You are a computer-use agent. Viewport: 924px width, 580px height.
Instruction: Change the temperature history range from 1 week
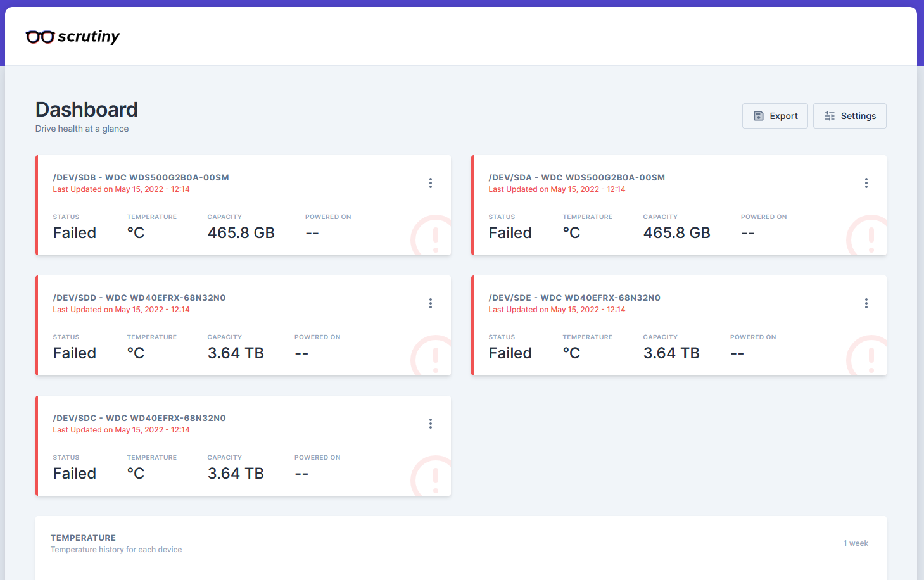coord(856,543)
